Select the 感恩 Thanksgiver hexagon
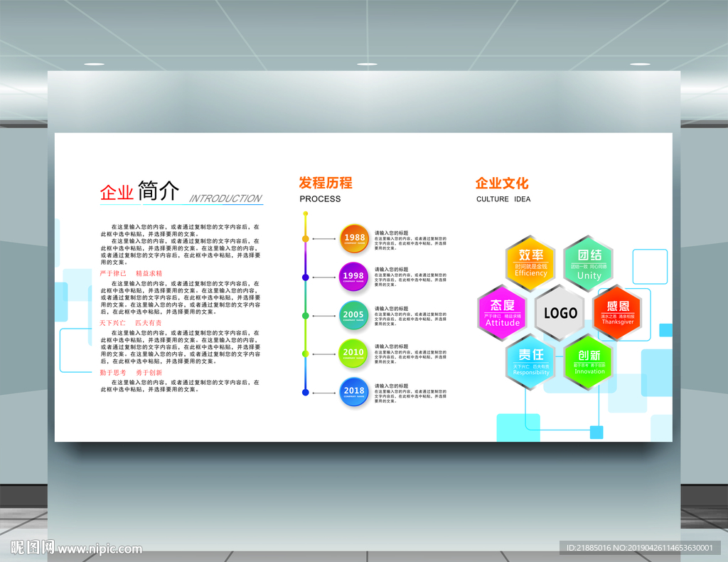728x562 pixels. coord(617,313)
